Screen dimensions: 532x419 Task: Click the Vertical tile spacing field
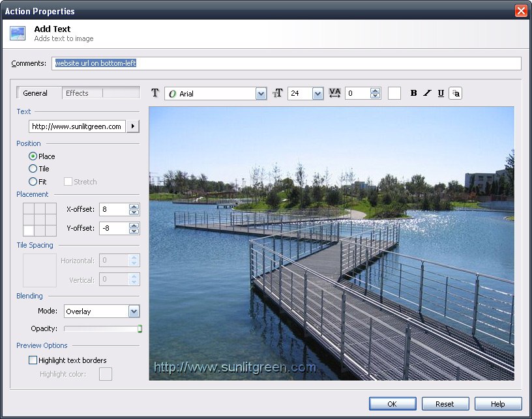(114, 280)
